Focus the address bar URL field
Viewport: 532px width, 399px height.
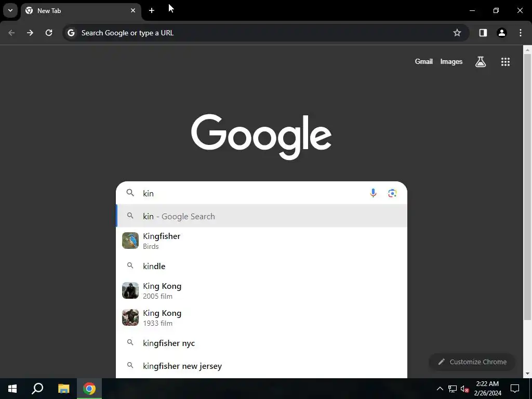tap(264, 33)
